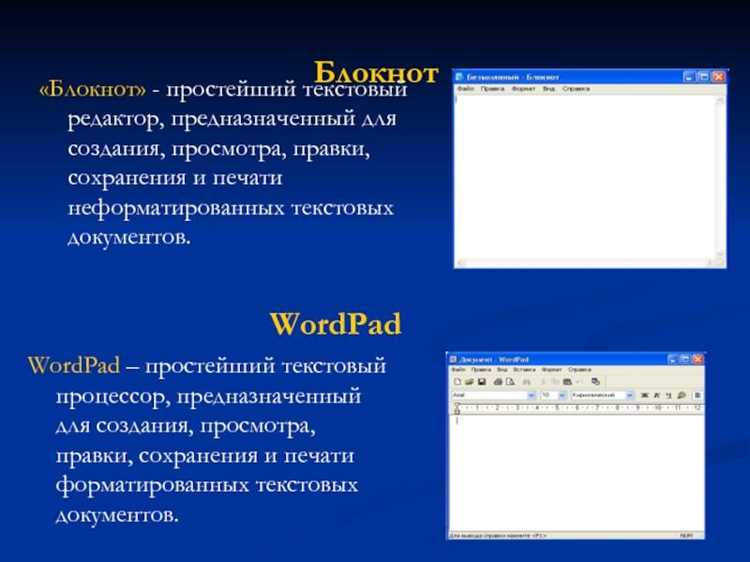Click the Paste icon in WordPad toolbar
This screenshot has width=750, height=562.
tap(567, 382)
